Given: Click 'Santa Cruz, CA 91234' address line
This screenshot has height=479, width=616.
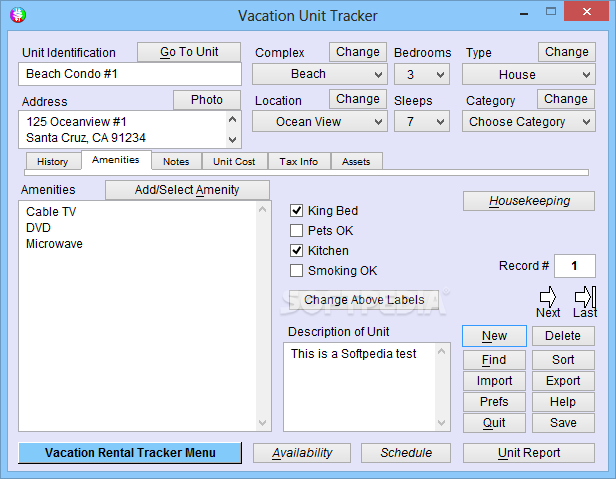Looking at the screenshot, I should (86, 138).
